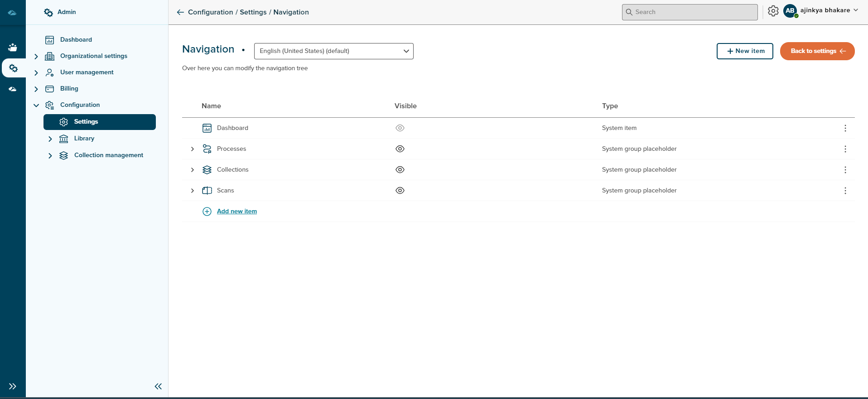Click the Back to settings button
Screen dimensions: 868x399
[x=817, y=51]
